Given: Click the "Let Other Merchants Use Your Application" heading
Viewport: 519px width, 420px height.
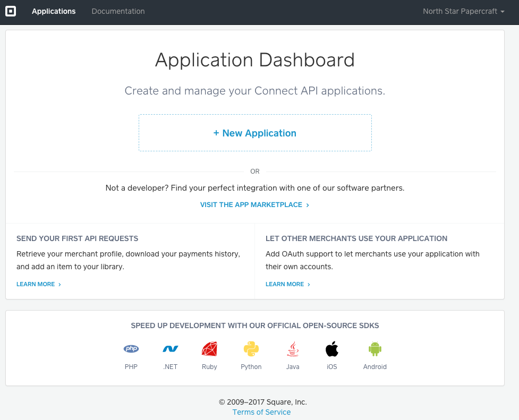Looking at the screenshot, I should pos(356,238).
